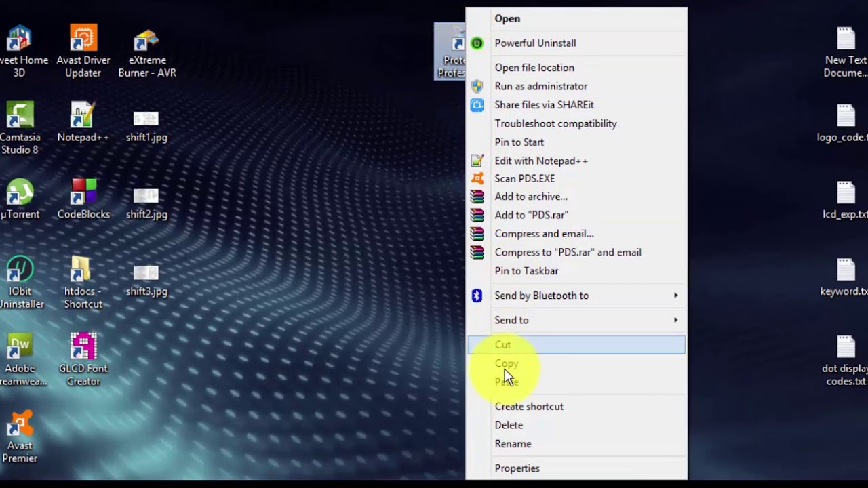Launch Avast Driver Updater shortcut

click(x=83, y=52)
